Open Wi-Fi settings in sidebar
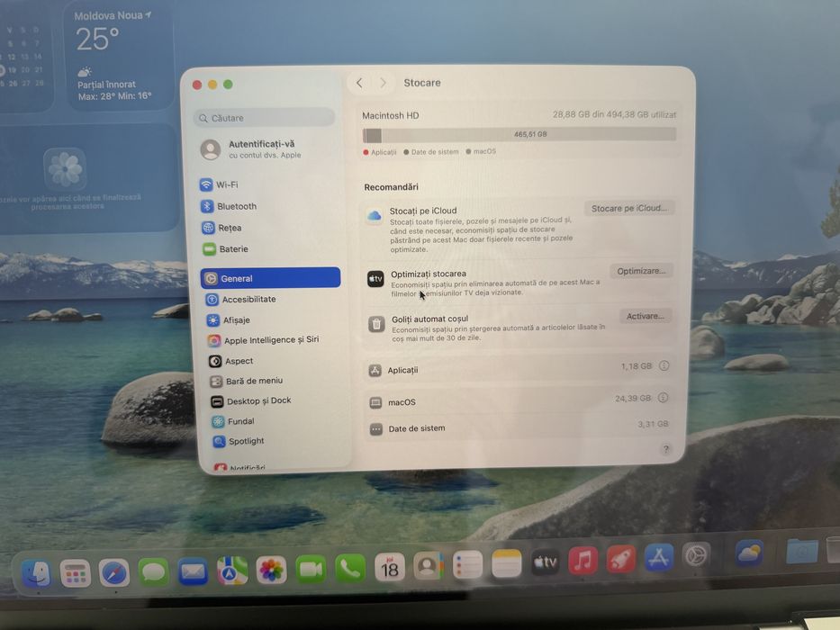 [x=219, y=184]
